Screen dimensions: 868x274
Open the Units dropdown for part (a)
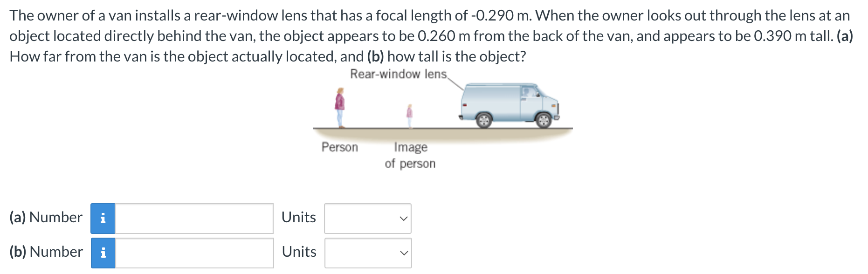[x=368, y=218]
